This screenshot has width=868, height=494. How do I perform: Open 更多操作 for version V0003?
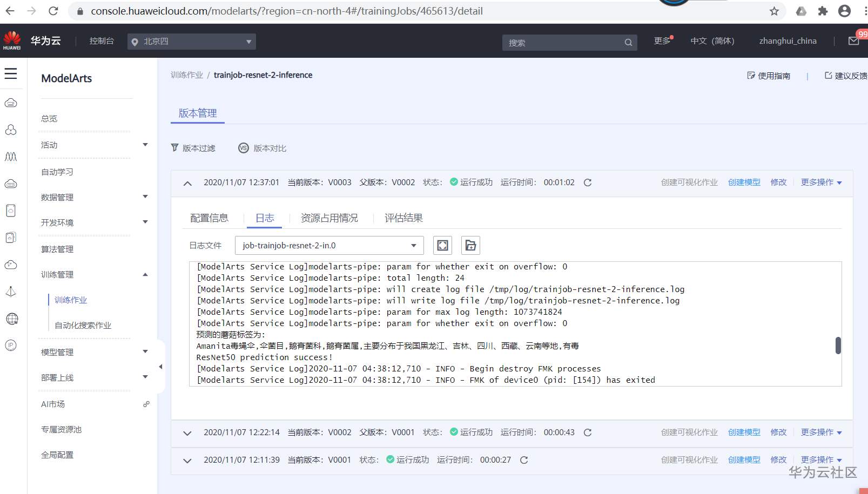pos(821,182)
